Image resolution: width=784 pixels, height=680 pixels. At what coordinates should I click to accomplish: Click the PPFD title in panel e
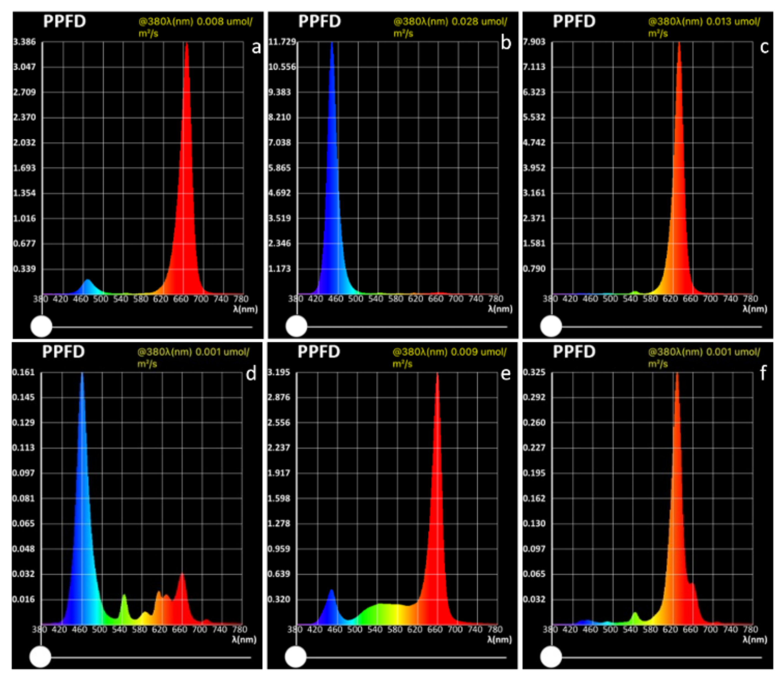pos(319,352)
